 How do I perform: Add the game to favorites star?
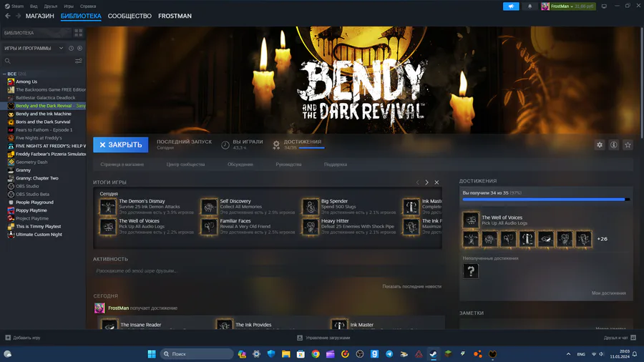[628, 145]
